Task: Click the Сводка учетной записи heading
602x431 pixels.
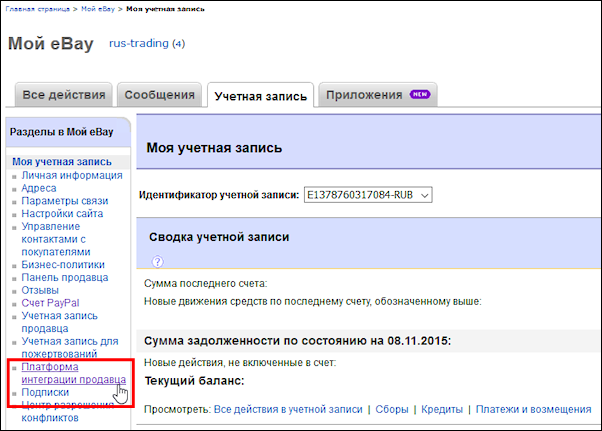Action: [219, 237]
